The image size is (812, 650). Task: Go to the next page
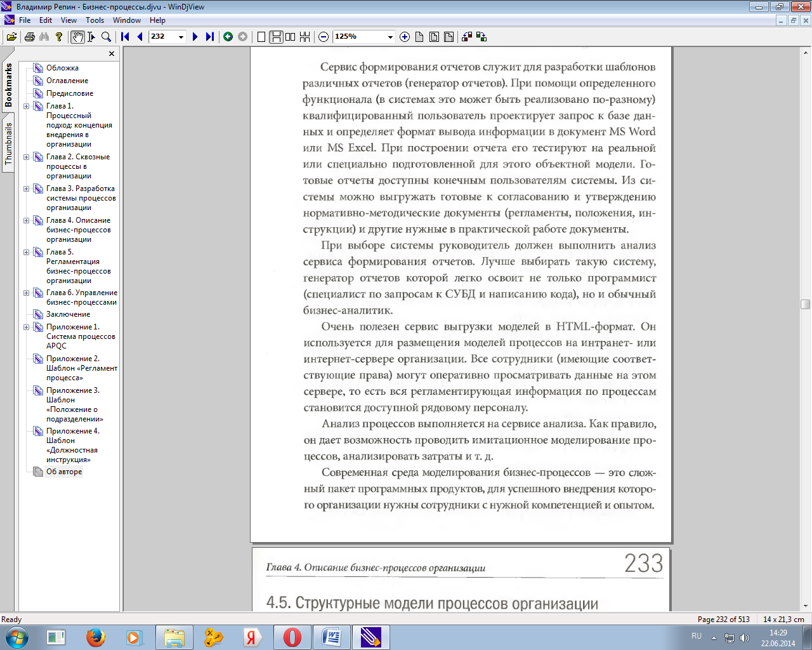coord(195,37)
